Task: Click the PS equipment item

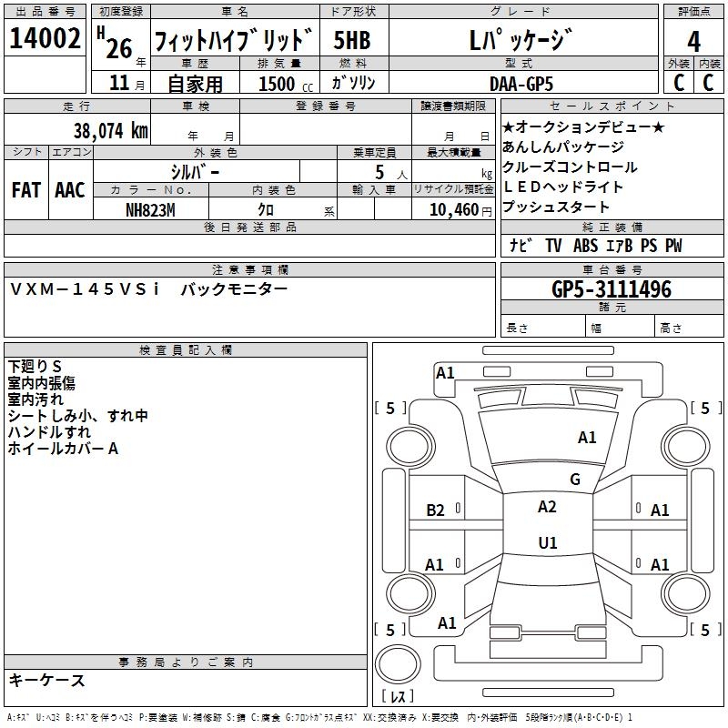Action: tap(649, 245)
